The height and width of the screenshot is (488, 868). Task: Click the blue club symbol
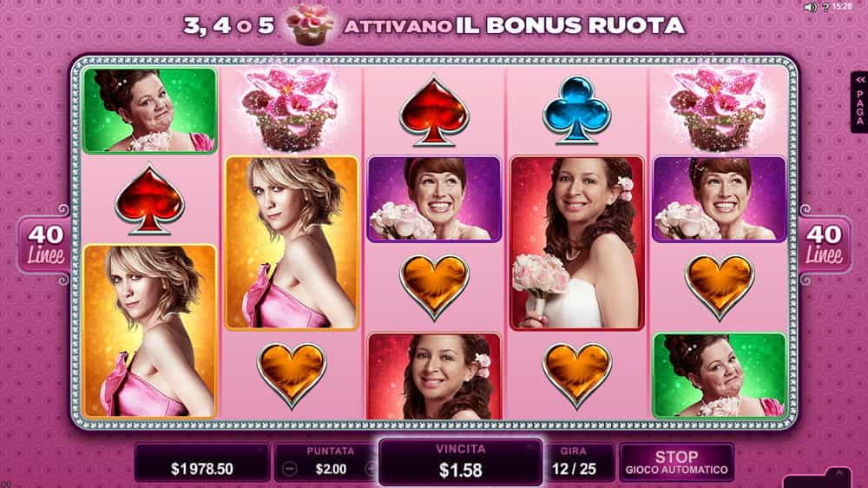(x=576, y=110)
